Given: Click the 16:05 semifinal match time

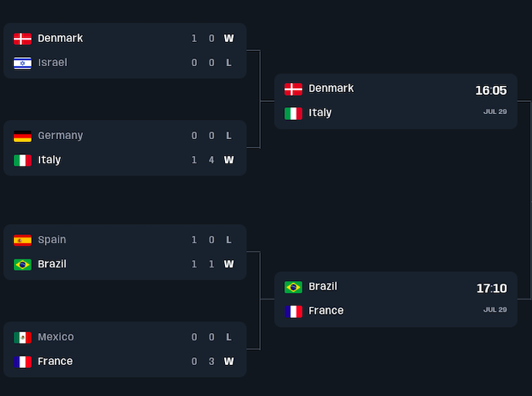Looking at the screenshot, I should point(491,90).
